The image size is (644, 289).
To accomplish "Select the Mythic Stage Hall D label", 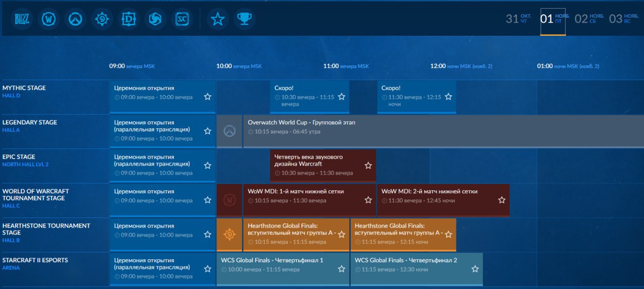I will [x=24, y=91].
